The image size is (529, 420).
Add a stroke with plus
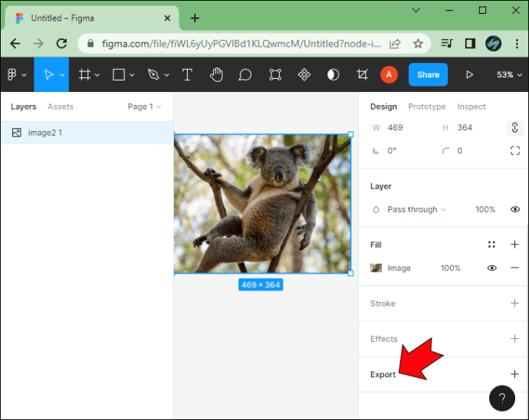point(514,304)
